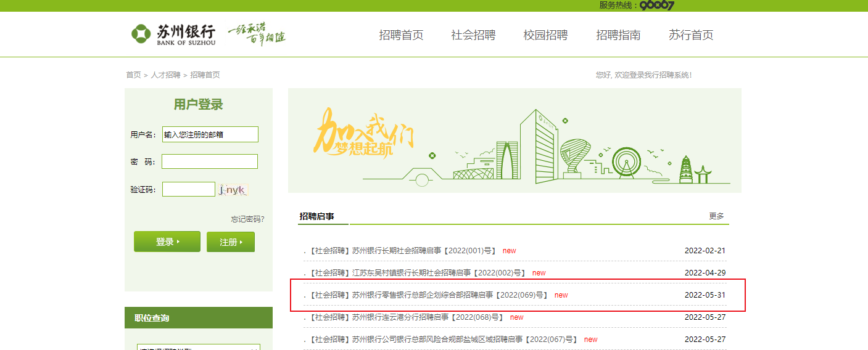Click the 加入我们 梦想起航 banner
The image size is (868, 350).
(x=515, y=140)
